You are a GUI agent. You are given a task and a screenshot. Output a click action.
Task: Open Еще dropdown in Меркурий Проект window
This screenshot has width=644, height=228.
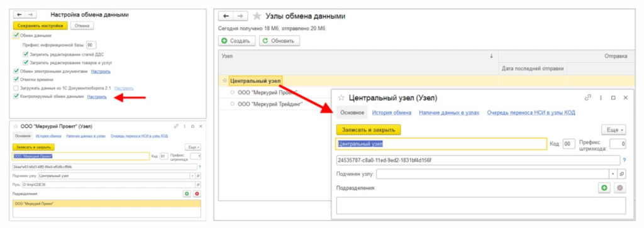click(x=193, y=147)
